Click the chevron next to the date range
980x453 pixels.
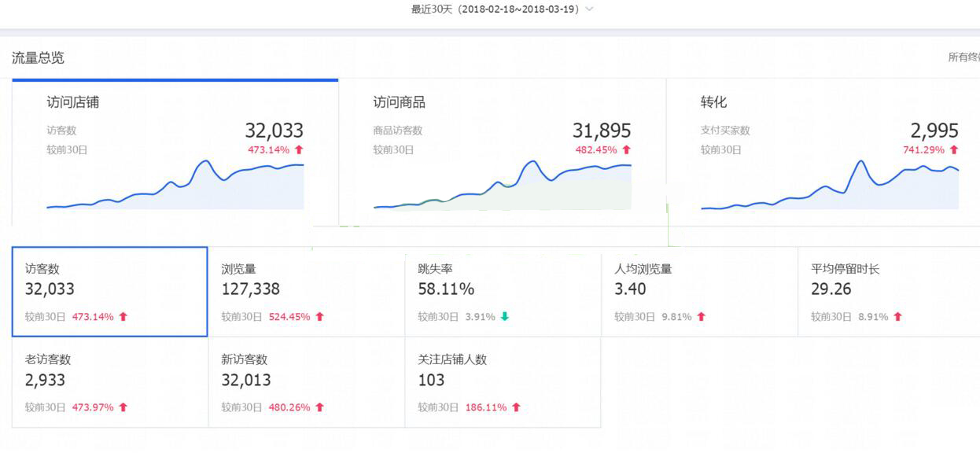[x=590, y=9]
